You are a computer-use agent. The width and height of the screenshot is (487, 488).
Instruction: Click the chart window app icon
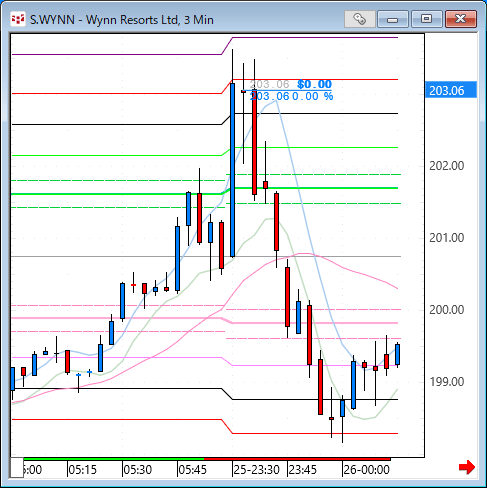click(x=18, y=19)
